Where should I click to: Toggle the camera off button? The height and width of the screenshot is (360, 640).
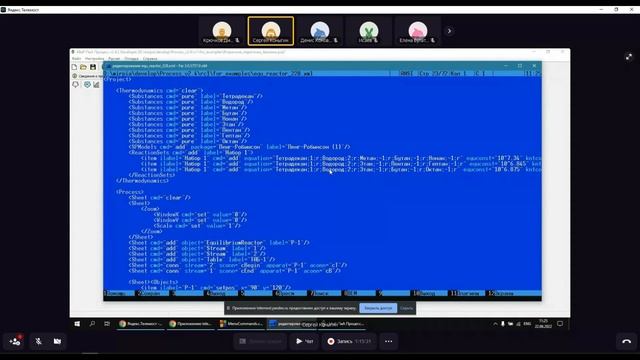point(58,341)
